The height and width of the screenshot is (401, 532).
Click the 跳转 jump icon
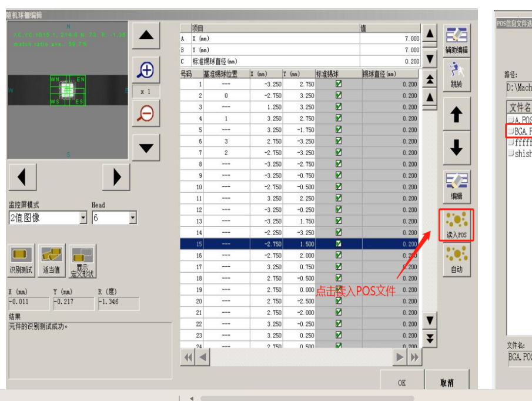click(x=456, y=73)
